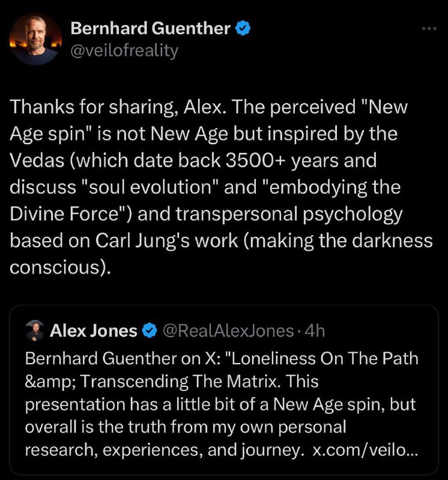The width and height of the screenshot is (448, 480).
Task: Open the Alex Jones display name
Action: 94,330
